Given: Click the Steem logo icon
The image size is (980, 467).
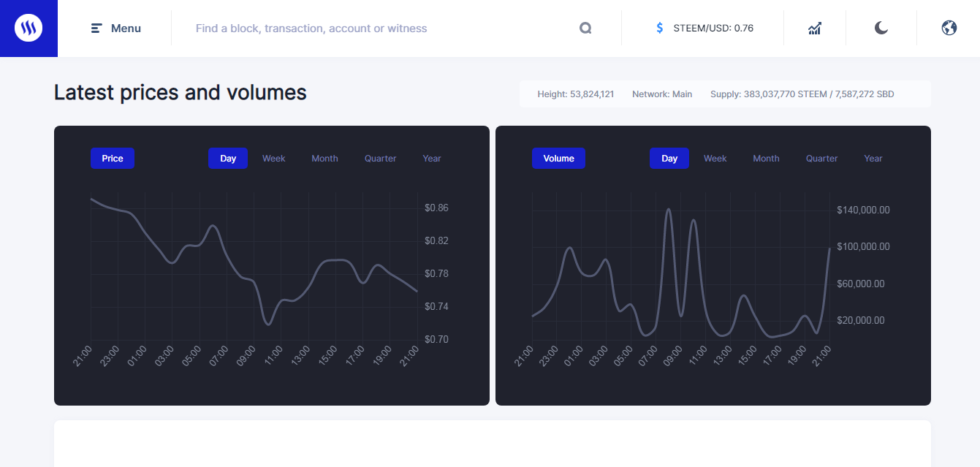Looking at the screenshot, I should pos(29,29).
